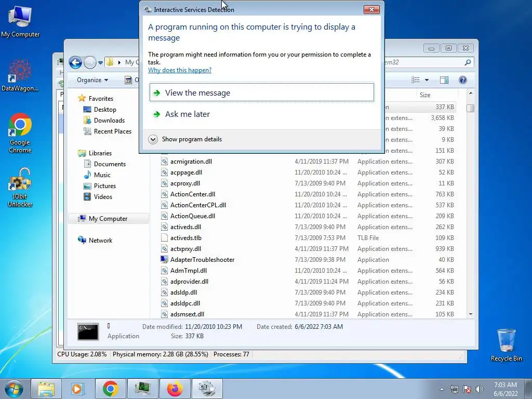Select AdapterTroubleshooter application

pyautogui.click(x=308, y=260)
